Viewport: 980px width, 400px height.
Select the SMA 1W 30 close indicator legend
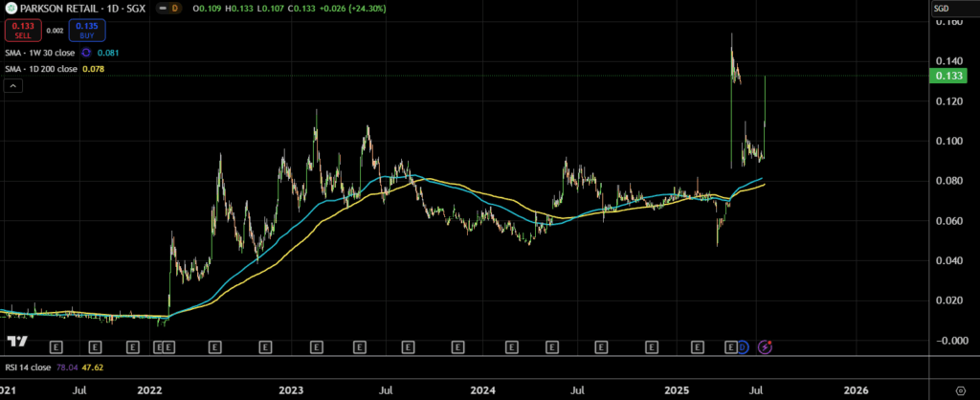point(38,53)
